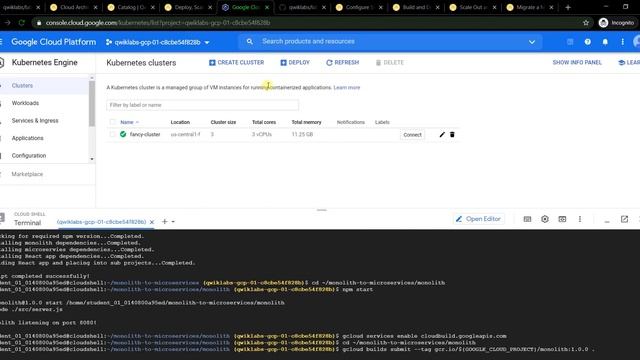Bookmark this page with star icon
This screenshot has width=640, height=360.
[x=586, y=23]
